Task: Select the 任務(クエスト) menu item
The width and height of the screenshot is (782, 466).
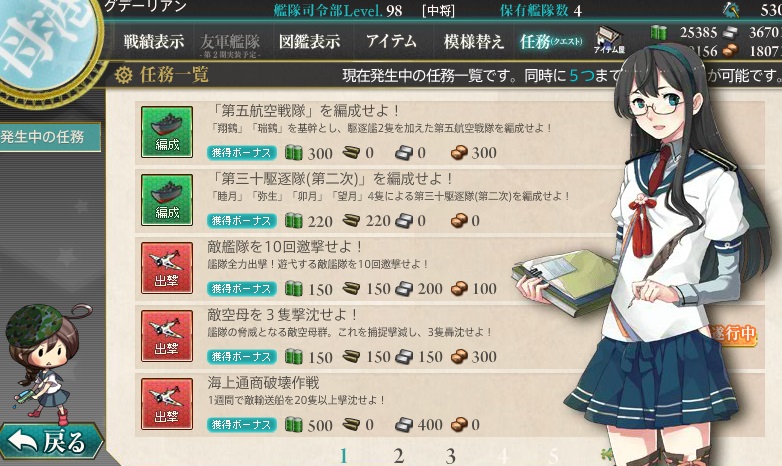Action: click(x=551, y=41)
